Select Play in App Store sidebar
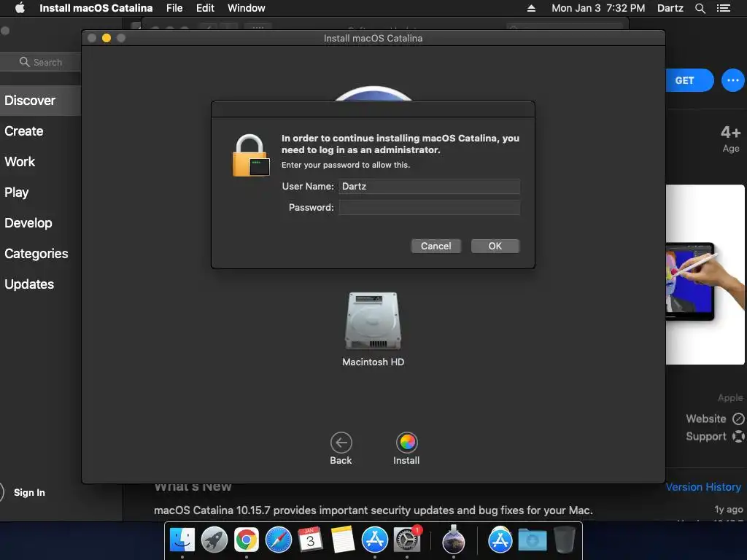 17,192
